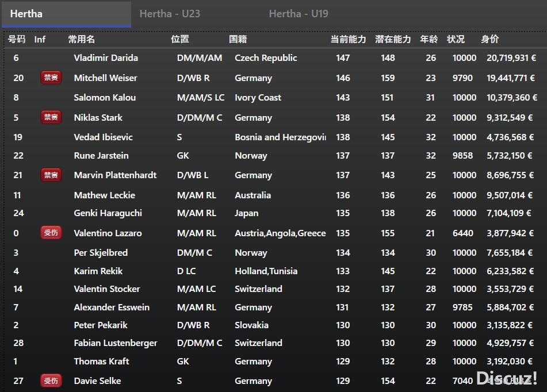The width and height of the screenshot is (547, 392).
Task: Click the Australia nationality cell
Action: (253, 195)
